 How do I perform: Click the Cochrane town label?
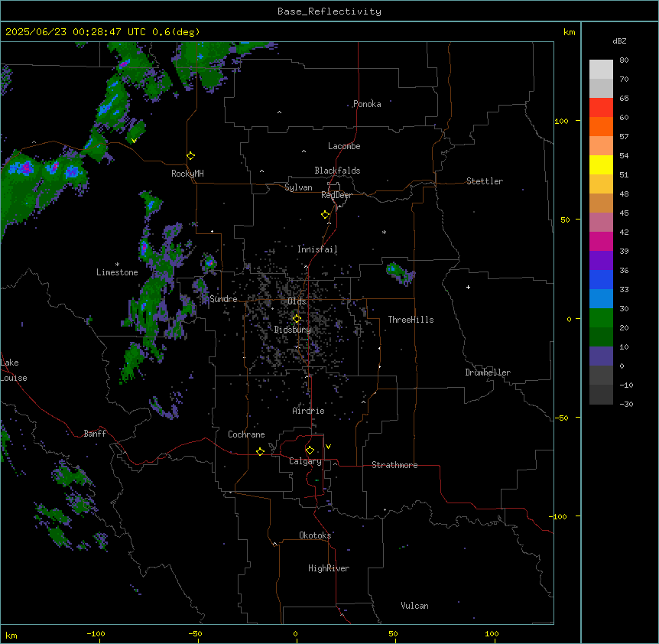(246, 434)
